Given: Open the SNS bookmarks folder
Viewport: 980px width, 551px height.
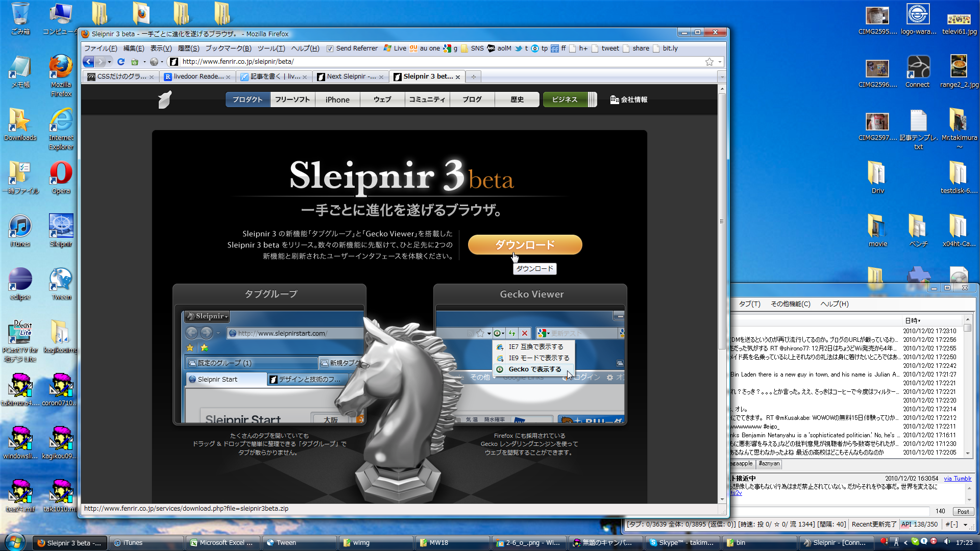Looking at the screenshot, I should (x=472, y=48).
